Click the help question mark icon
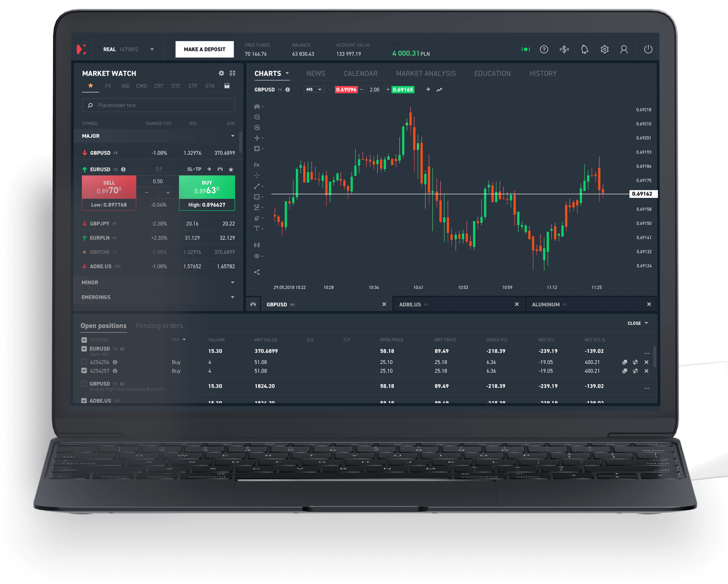 click(x=544, y=49)
